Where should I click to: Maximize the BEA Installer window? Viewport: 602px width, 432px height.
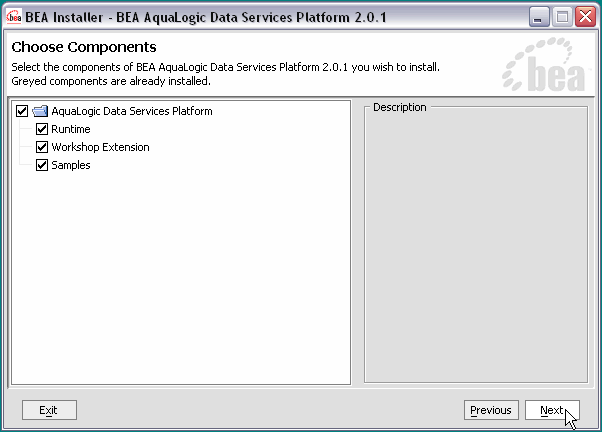tap(562, 17)
